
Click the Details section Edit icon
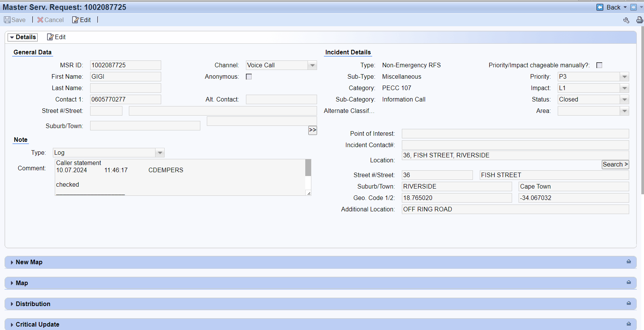[50, 37]
